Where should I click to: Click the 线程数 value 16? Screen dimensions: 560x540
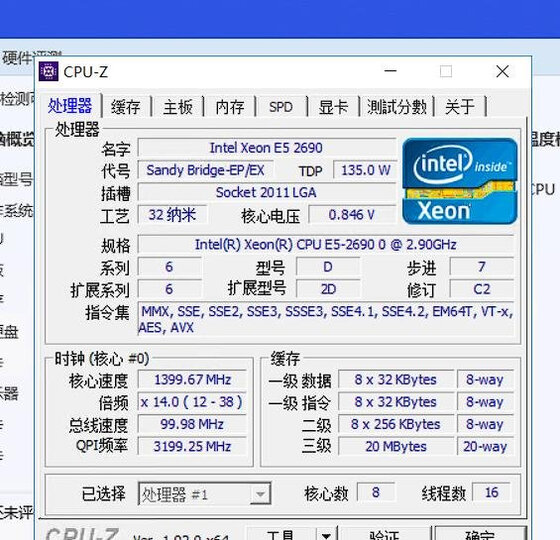491,492
